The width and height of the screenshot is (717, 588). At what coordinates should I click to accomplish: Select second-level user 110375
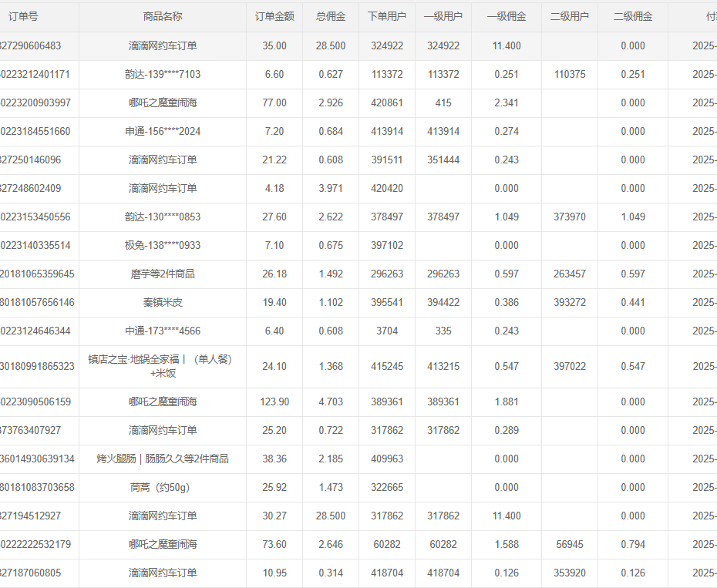click(x=570, y=74)
